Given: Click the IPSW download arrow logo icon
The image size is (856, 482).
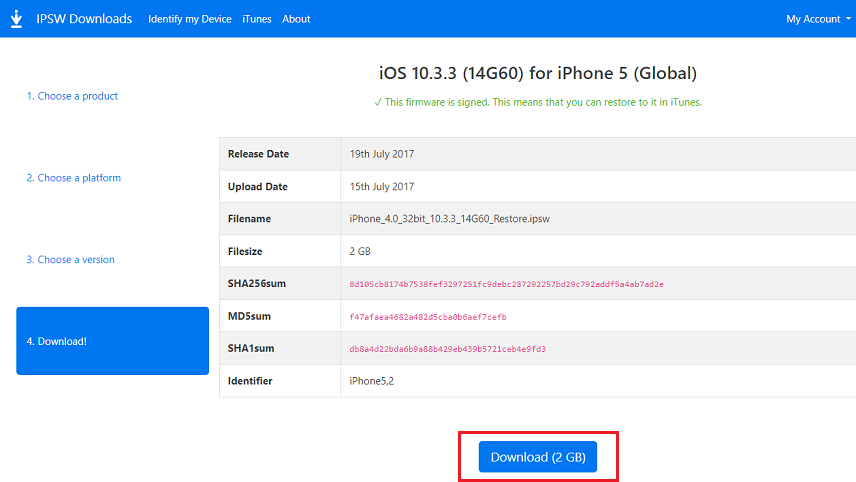Looking at the screenshot, I should click(x=16, y=19).
